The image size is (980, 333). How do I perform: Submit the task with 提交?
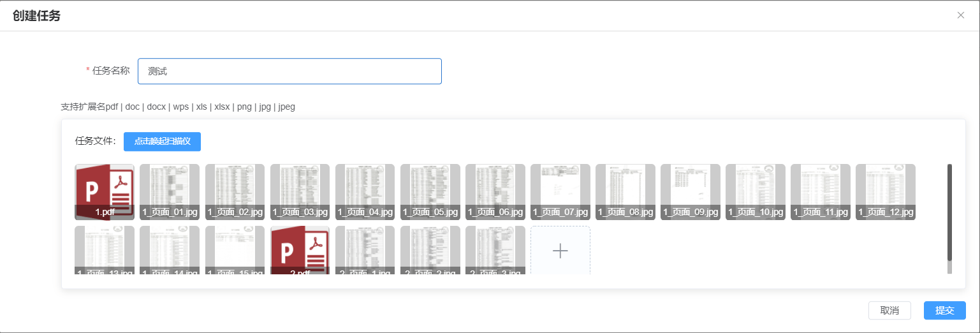coord(944,310)
